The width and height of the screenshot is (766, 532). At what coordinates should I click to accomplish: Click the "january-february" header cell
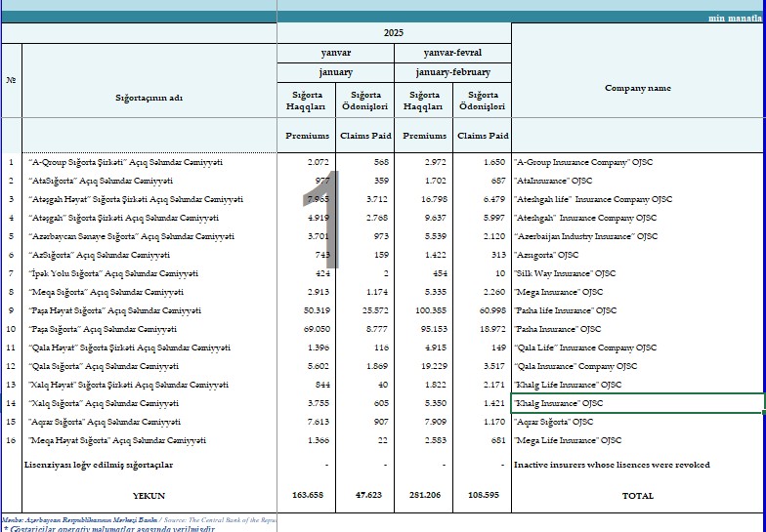(451, 72)
